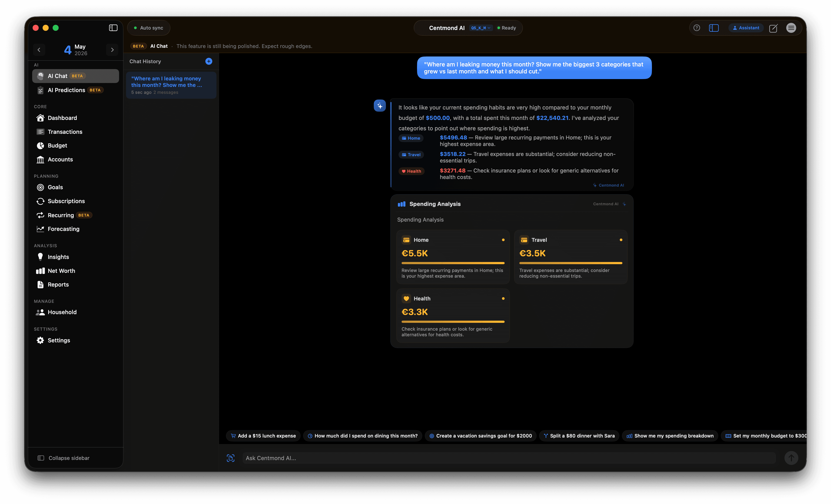
Task: Click 'How much did I spend on dining' suggestion
Action: (x=363, y=436)
